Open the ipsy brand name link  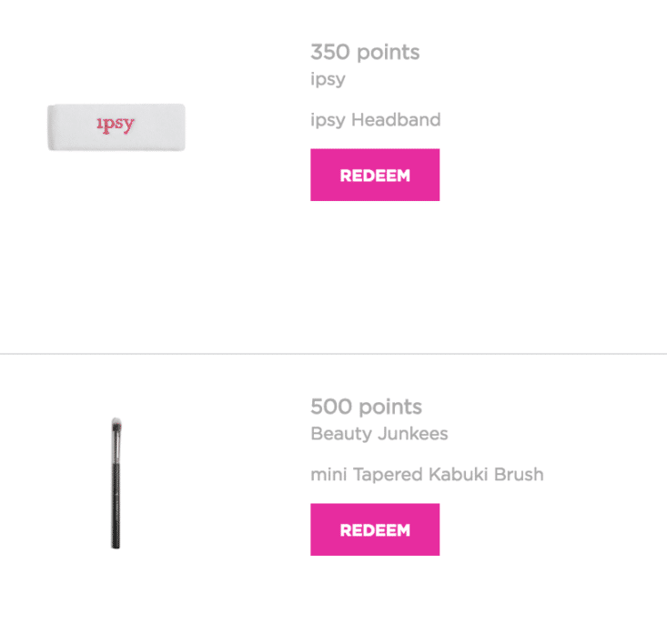328,79
